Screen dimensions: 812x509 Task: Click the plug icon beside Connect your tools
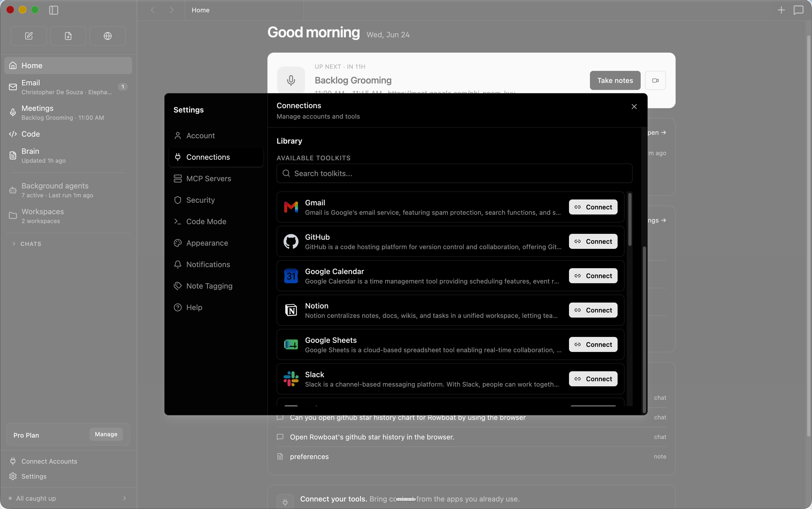[285, 502]
